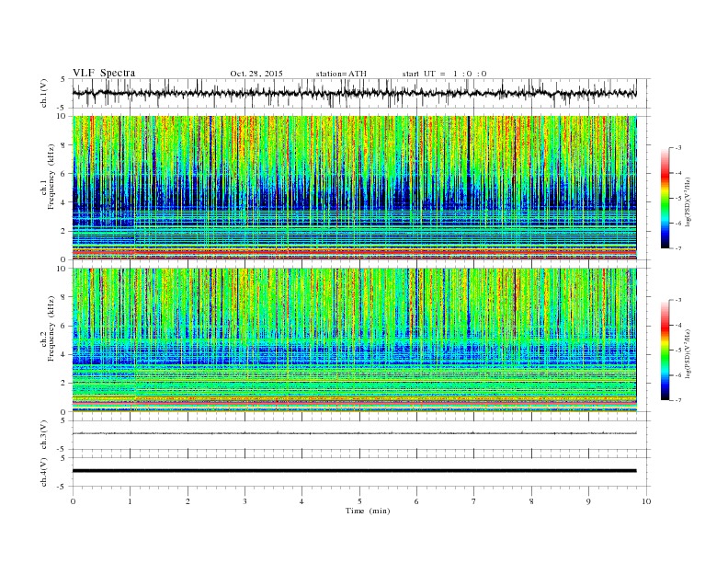Image resolution: width=728 pixels, height=563 pixels.
Task: Click the "-4" tick on ch.2 colorbar
Action: click(678, 325)
